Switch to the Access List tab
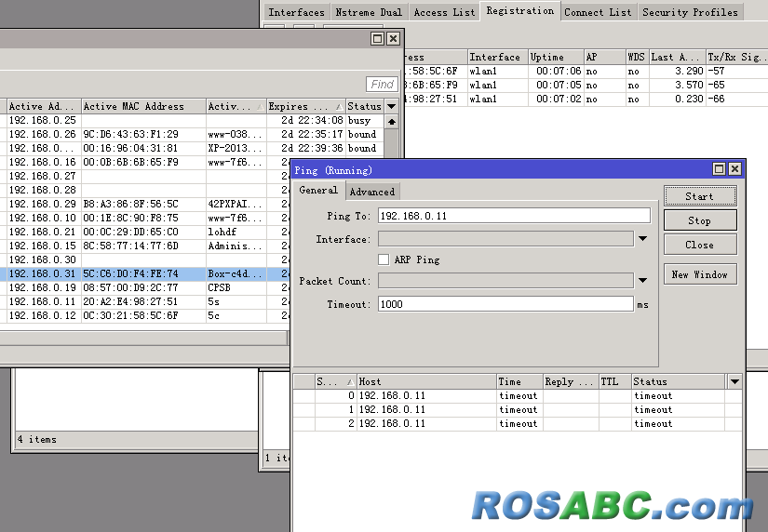Viewport: 768px width, 532px height. (444, 12)
